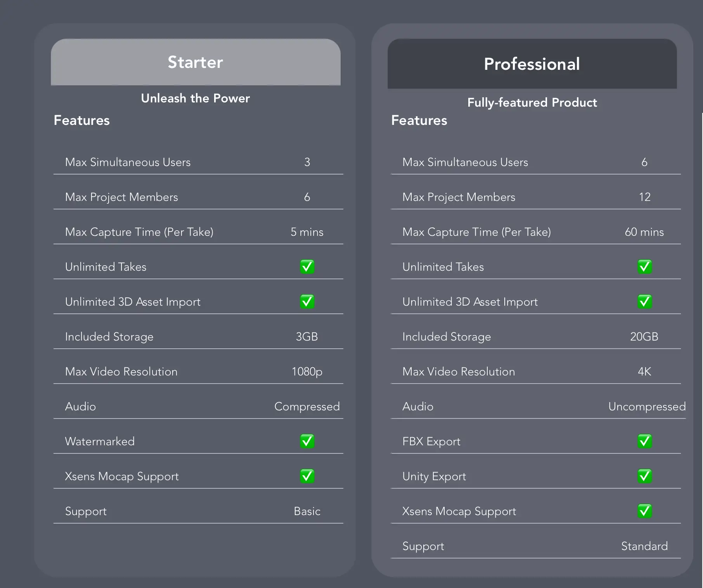Click Starter's Basic support value
Screen dimensions: 703x588
[x=307, y=511]
